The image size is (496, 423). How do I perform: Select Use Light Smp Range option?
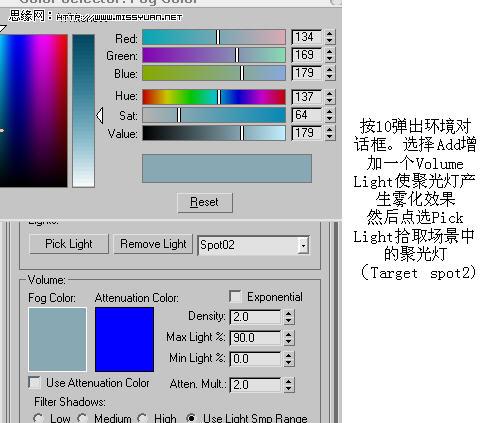click(191, 418)
